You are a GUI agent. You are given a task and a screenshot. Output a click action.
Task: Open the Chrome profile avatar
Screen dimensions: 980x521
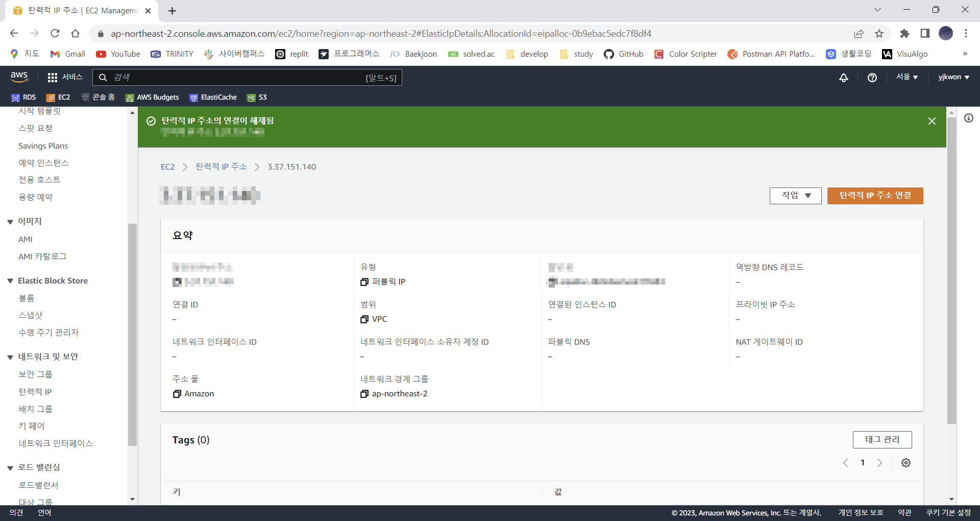click(x=946, y=33)
